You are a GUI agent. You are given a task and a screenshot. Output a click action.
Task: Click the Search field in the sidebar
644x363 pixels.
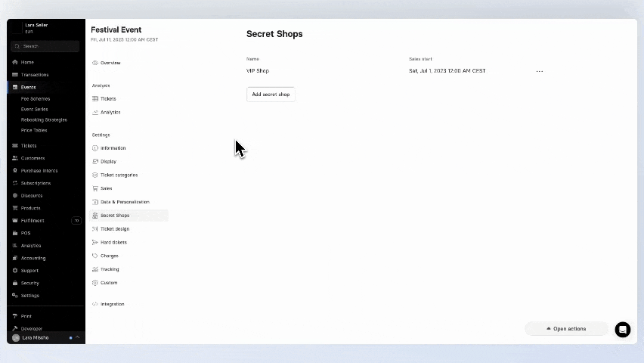pos(45,46)
